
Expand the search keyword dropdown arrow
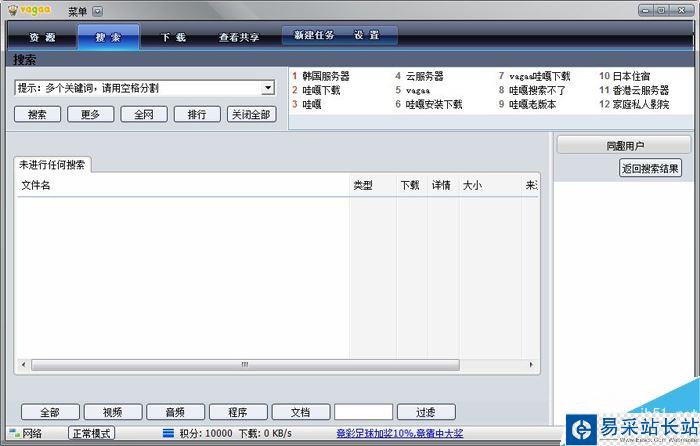268,88
